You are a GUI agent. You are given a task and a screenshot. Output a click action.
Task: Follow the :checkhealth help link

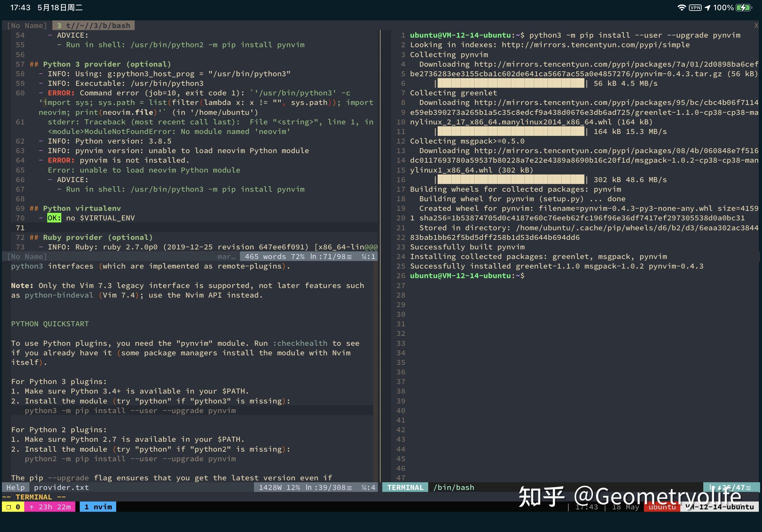pyautogui.click(x=300, y=343)
